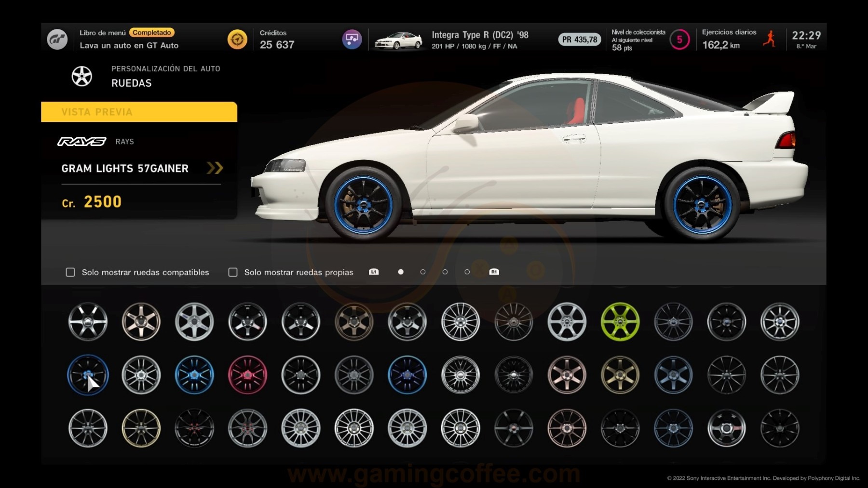The height and width of the screenshot is (488, 868).
Task: Click Lava un auto en GT Auto
Action: pos(129,45)
